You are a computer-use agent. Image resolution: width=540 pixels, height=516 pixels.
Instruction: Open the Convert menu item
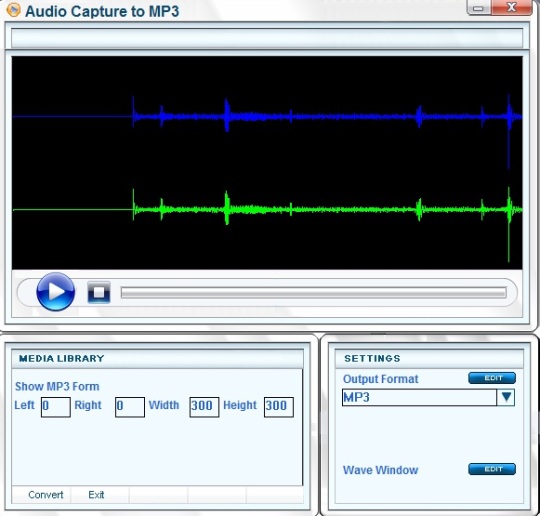click(45, 495)
